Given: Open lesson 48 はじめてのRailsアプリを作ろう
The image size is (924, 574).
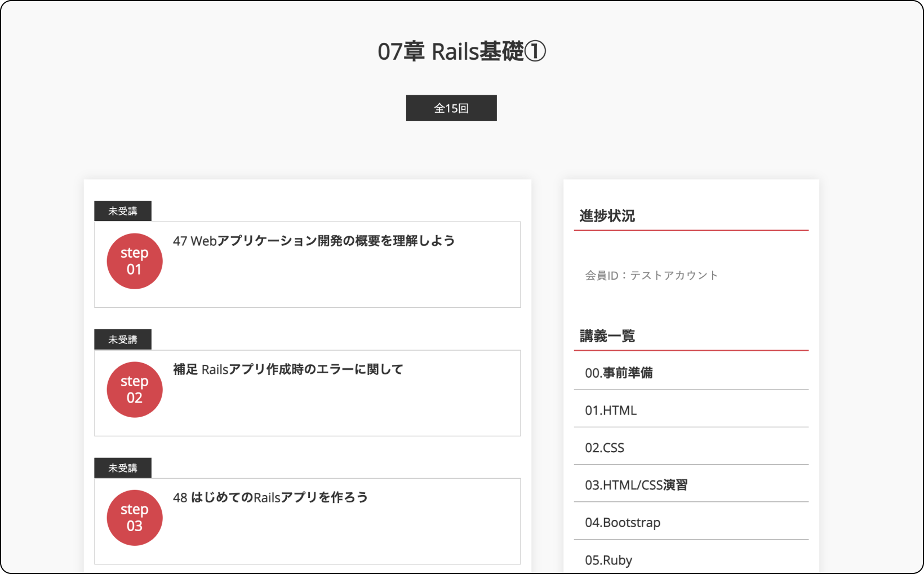Looking at the screenshot, I should 270,497.
